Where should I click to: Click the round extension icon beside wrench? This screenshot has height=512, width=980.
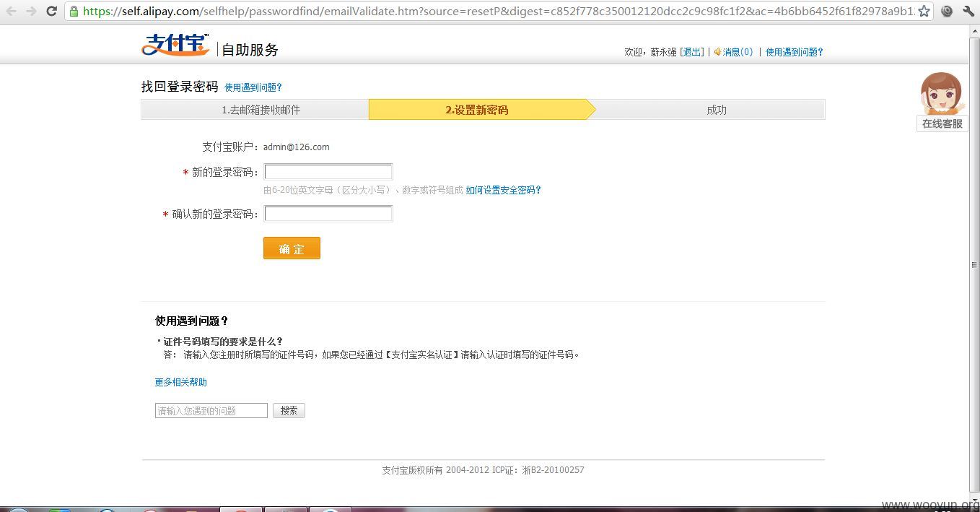coord(947,11)
